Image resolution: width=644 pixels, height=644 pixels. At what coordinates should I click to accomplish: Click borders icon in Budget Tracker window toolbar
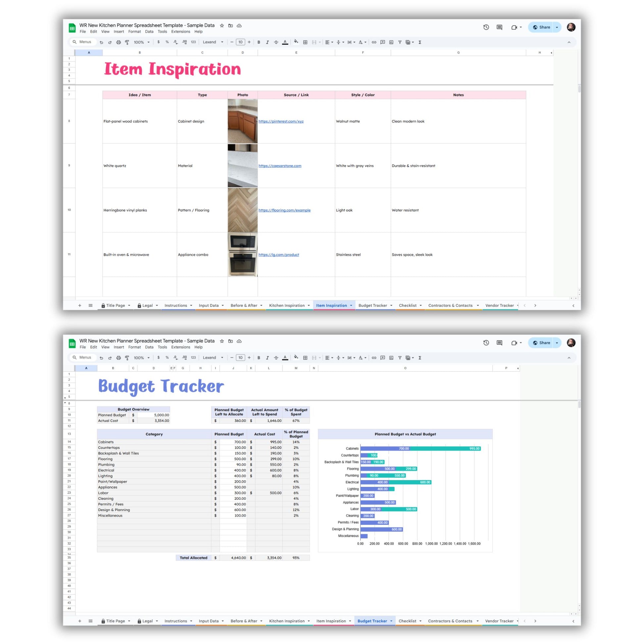(305, 358)
